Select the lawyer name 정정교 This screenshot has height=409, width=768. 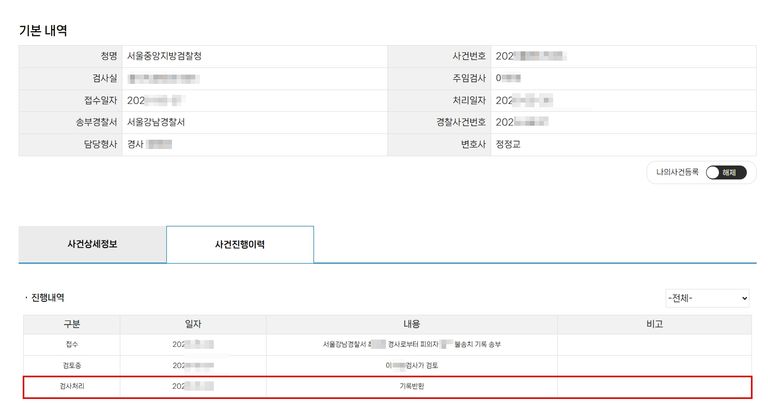click(510, 144)
